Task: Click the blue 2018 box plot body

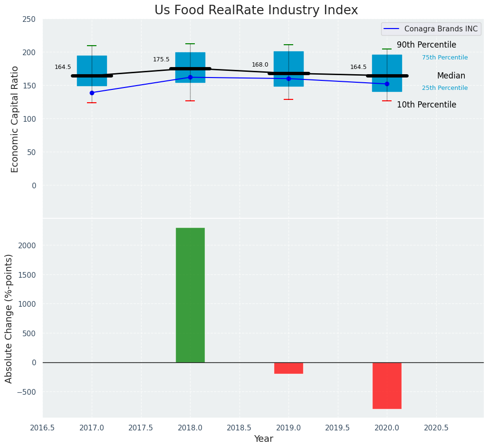Action: pos(190,59)
